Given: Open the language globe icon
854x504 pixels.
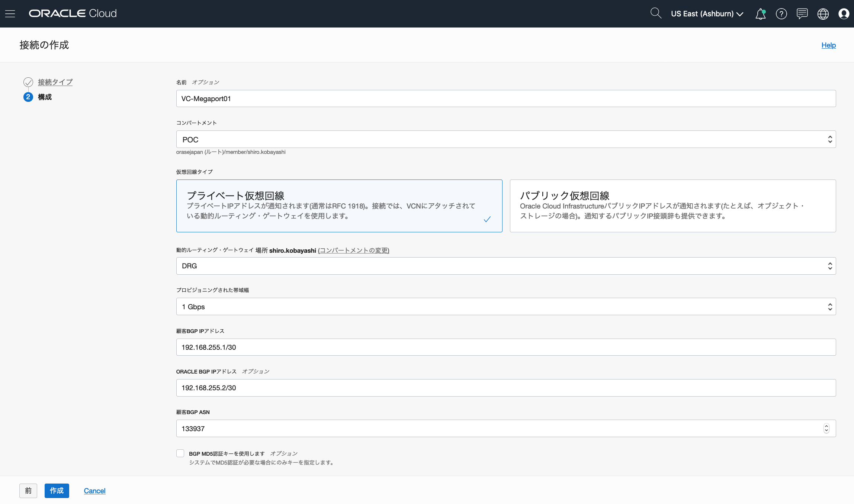Looking at the screenshot, I should click(823, 14).
